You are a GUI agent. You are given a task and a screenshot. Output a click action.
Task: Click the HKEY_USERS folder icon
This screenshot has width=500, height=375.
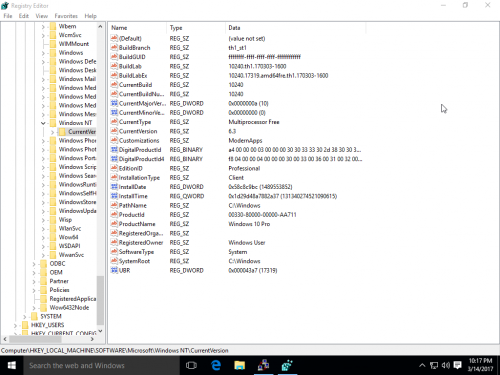(25, 325)
